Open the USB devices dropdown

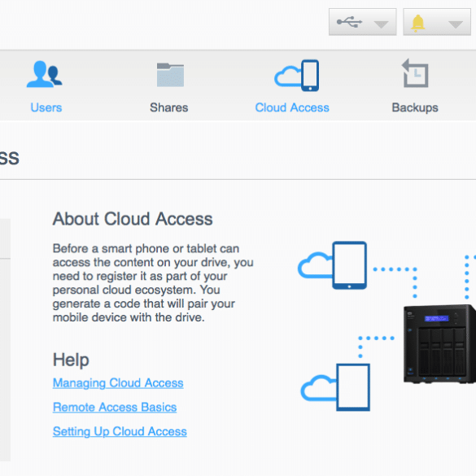coord(362,22)
